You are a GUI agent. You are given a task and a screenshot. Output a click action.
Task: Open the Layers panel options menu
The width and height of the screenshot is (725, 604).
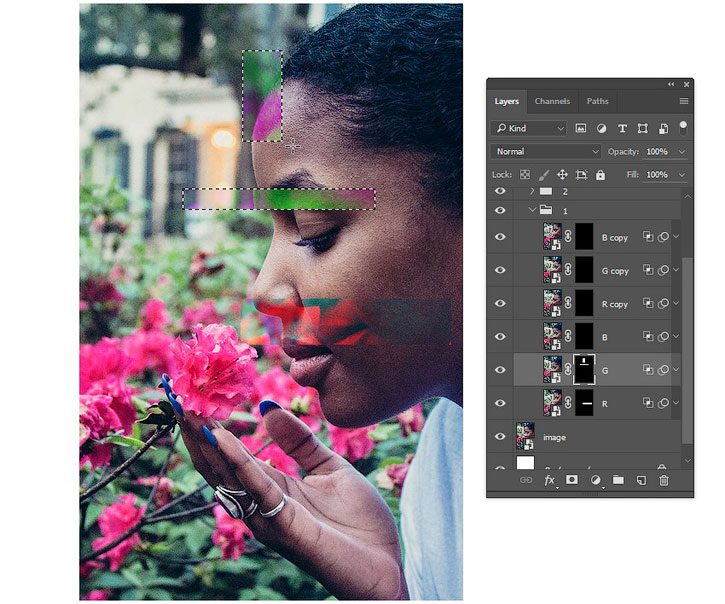[x=684, y=101]
